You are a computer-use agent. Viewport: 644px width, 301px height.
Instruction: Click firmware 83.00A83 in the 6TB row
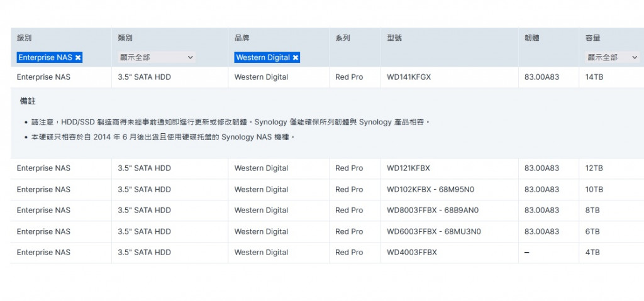(541, 232)
